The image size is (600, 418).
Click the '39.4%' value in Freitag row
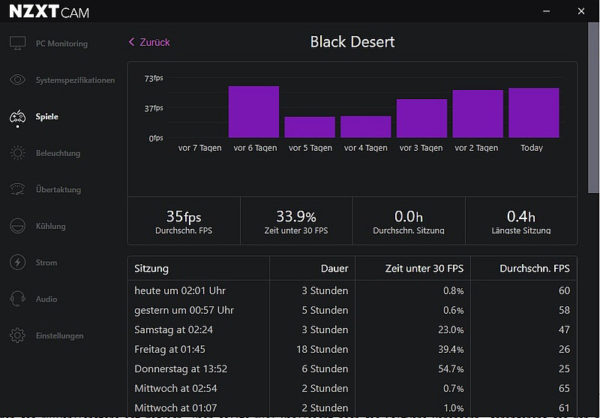pos(451,349)
